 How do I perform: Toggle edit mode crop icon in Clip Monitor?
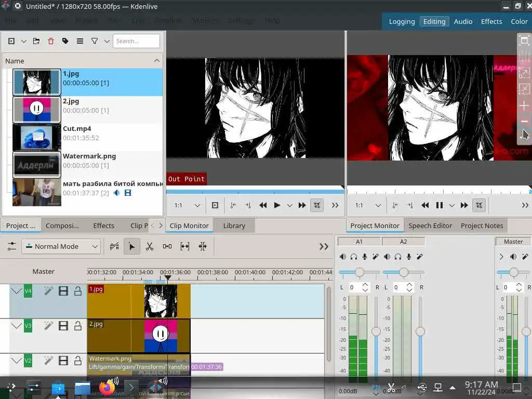coord(317,205)
